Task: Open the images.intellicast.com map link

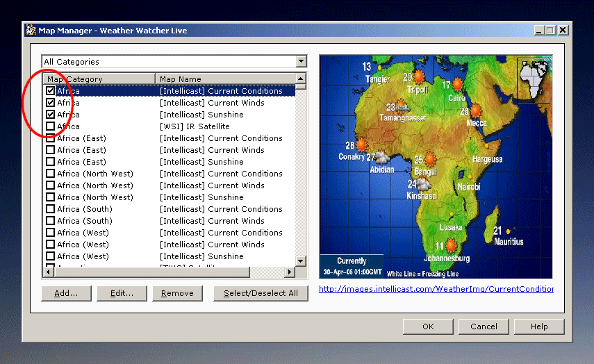Action: pyautogui.click(x=436, y=289)
